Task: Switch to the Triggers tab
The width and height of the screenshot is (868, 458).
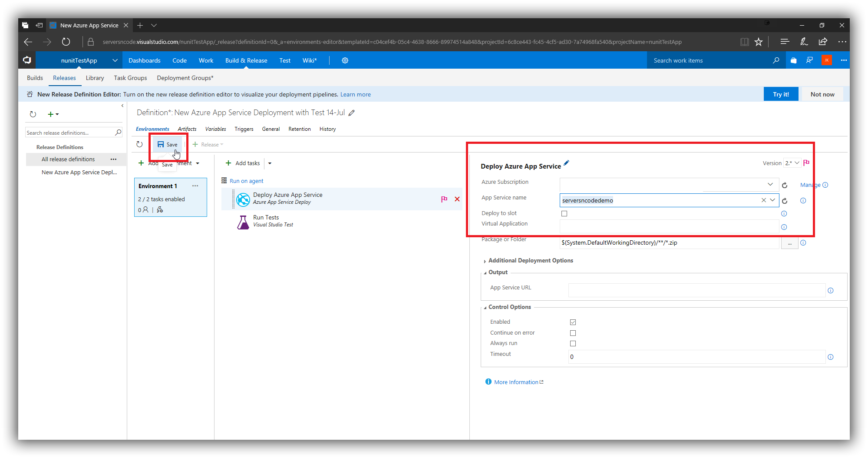Action: [x=244, y=129]
